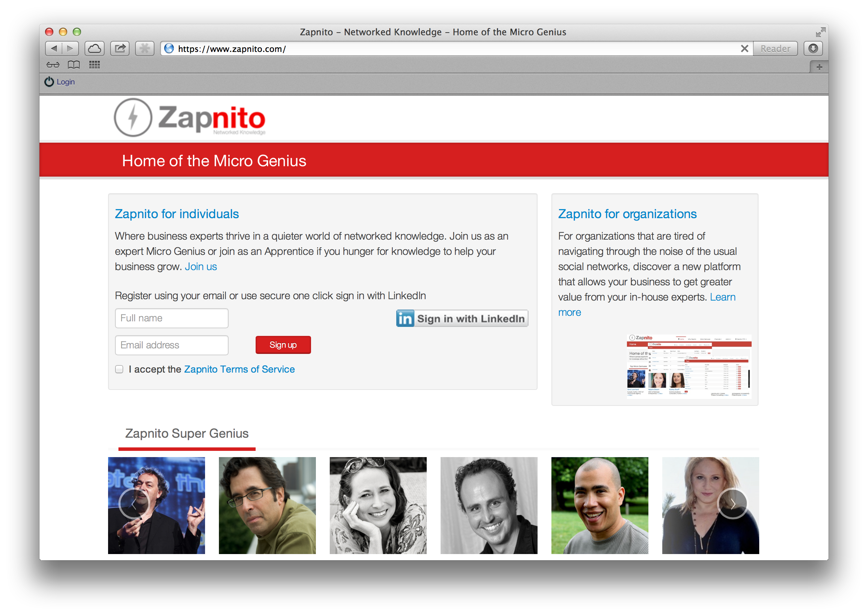Accept the Zapnito Terms of Service checkbox
868x615 pixels.
[x=119, y=369]
